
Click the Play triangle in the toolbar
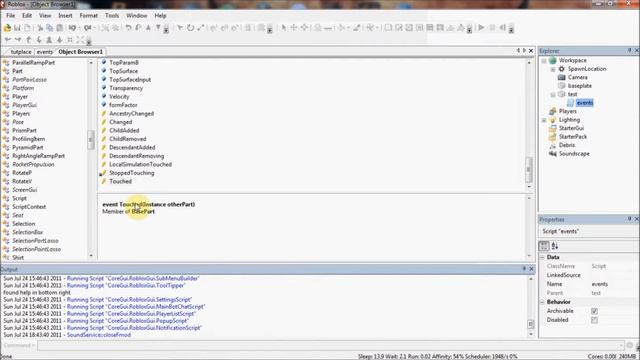coord(481,28)
